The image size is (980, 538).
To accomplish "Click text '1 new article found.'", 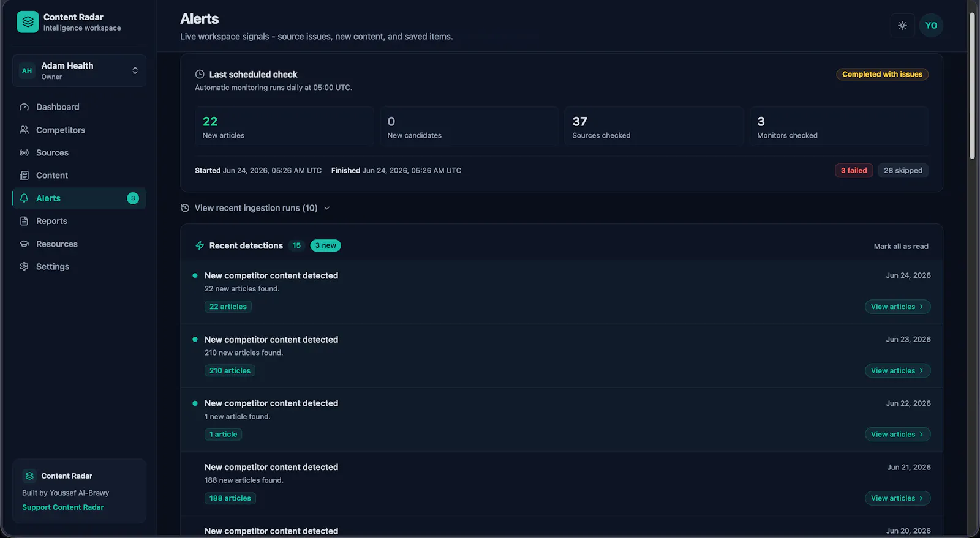I will point(238,416).
